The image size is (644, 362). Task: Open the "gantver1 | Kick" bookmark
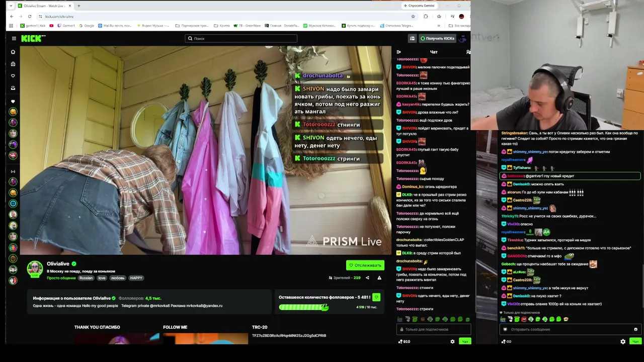33,26
